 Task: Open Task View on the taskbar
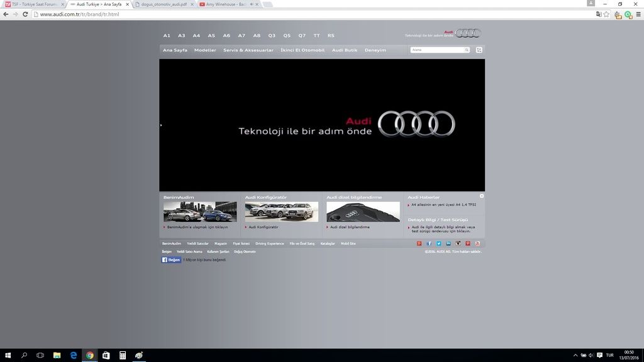(x=40, y=355)
